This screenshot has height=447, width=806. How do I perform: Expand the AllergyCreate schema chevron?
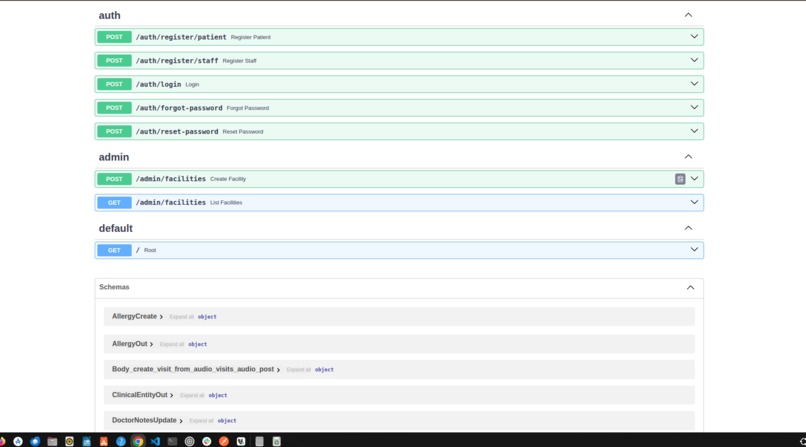[x=161, y=317]
